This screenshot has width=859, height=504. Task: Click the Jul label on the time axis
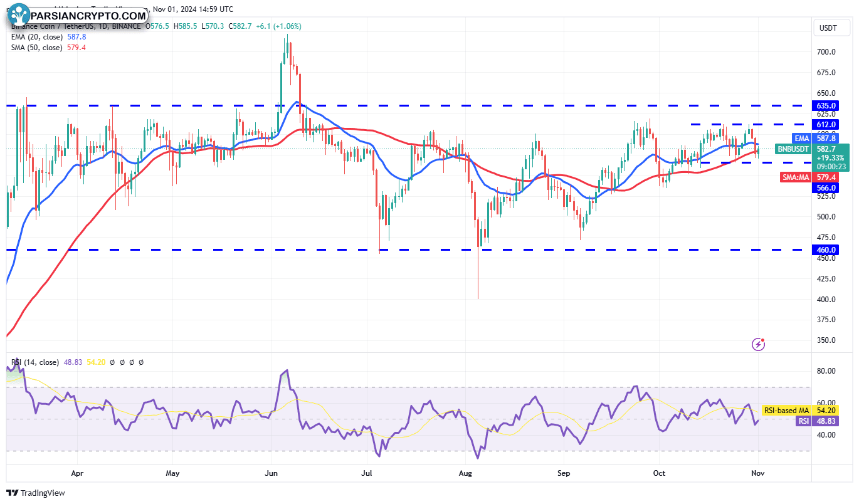(367, 475)
